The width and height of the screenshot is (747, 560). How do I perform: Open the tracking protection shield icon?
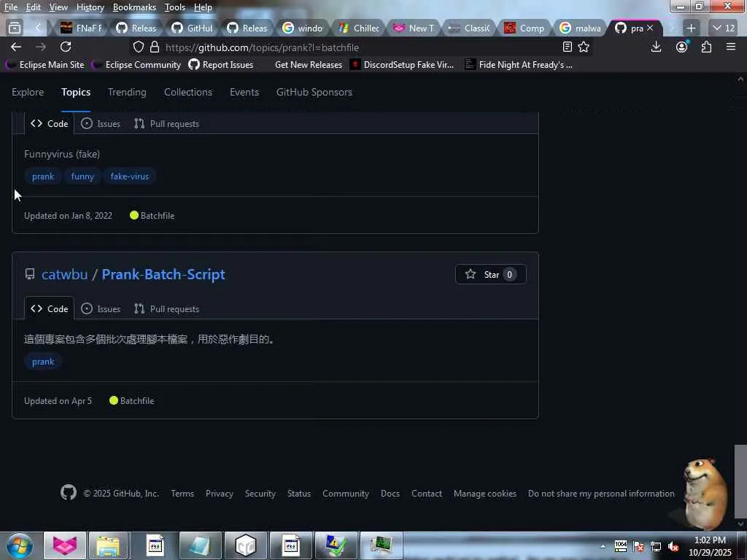[138, 47]
